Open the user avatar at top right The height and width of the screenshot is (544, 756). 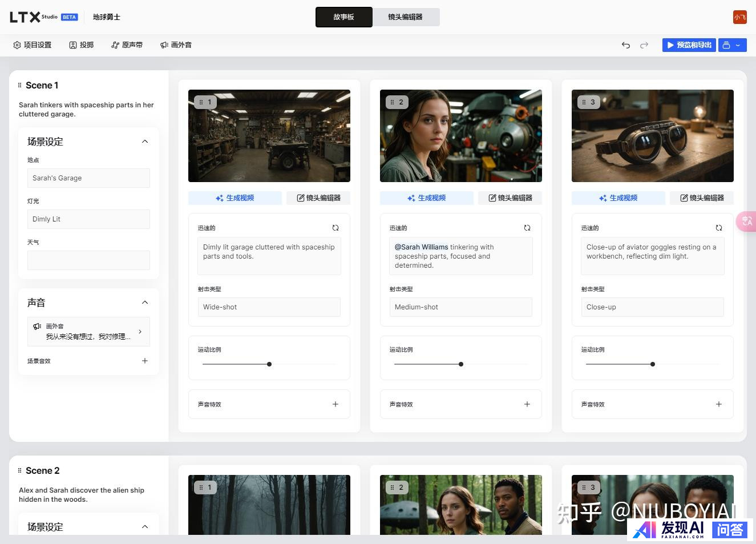(739, 17)
